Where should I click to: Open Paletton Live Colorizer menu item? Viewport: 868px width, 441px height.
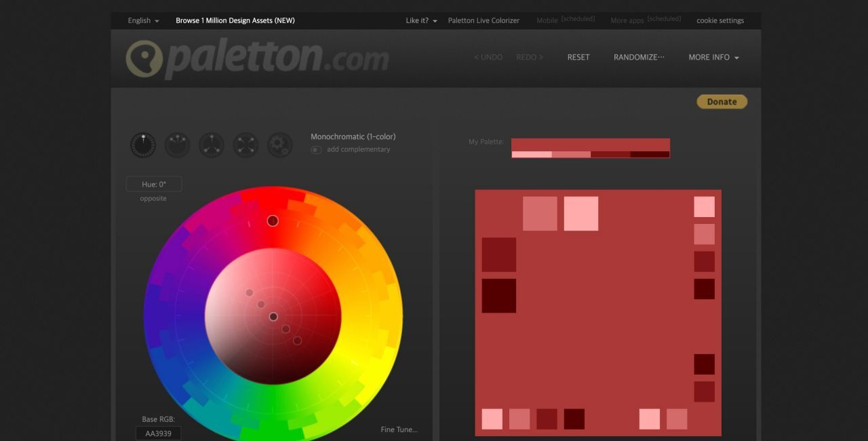click(x=484, y=20)
